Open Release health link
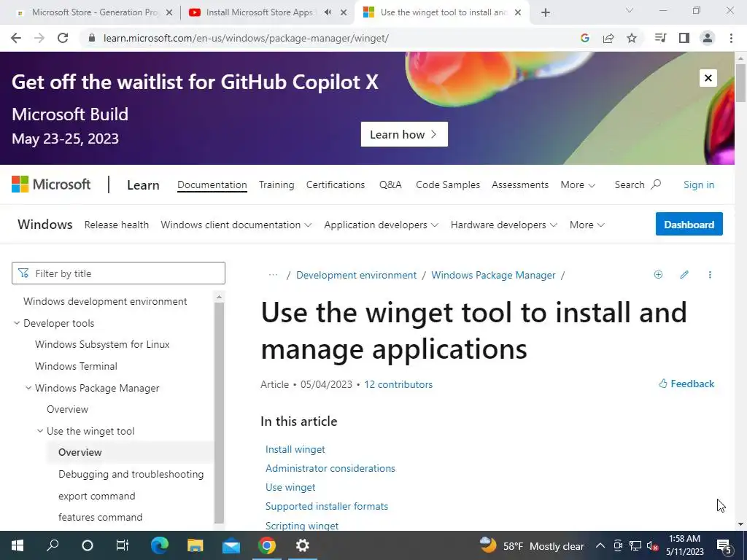The width and height of the screenshot is (747, 560). point(117,225)
